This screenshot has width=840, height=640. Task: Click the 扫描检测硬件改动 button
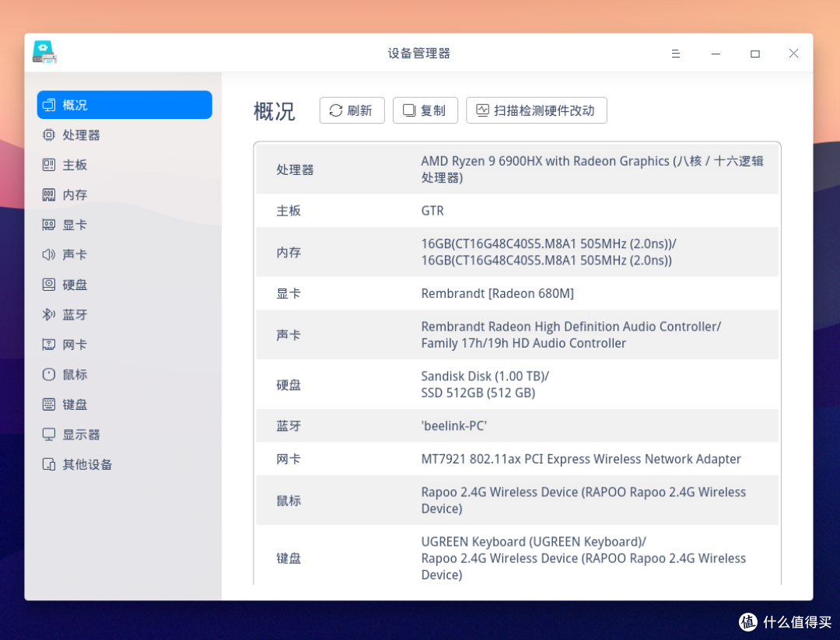click(536, 110)
